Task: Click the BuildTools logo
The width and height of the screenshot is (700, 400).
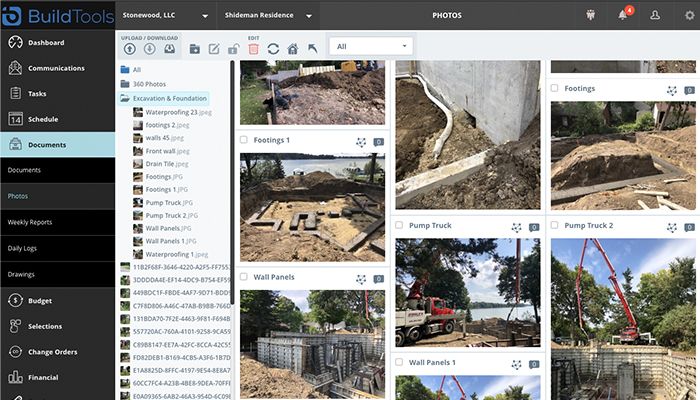Action: 58,16
